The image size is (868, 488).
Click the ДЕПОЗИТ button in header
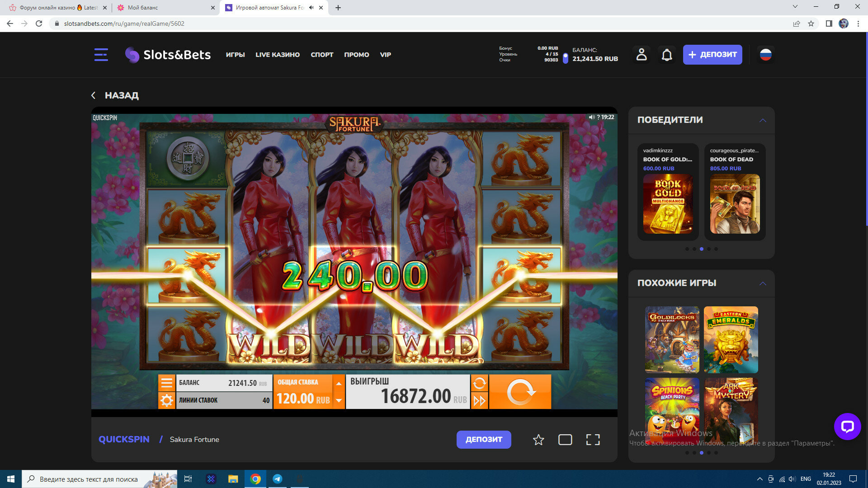pos(712,55)
